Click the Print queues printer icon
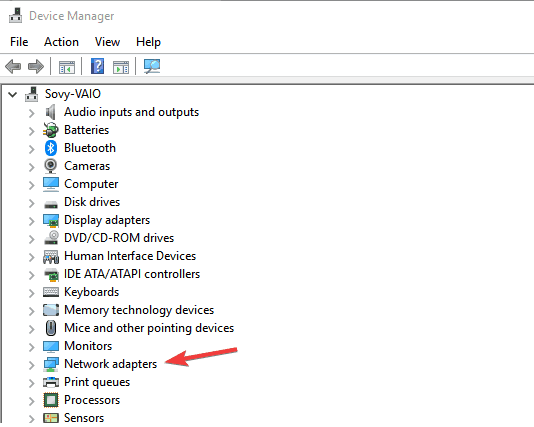 [x=51, y=382]
